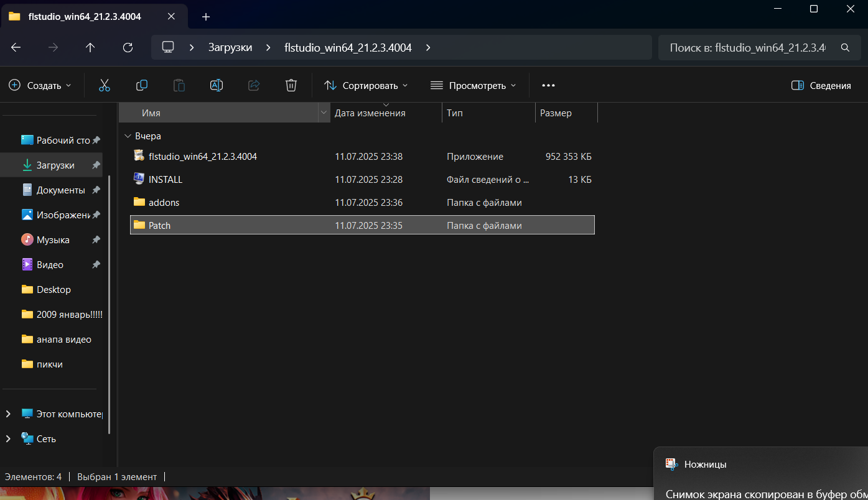Open the Сортировать dropdown
The width and height of the screenshot is (868, 500).
366,85
